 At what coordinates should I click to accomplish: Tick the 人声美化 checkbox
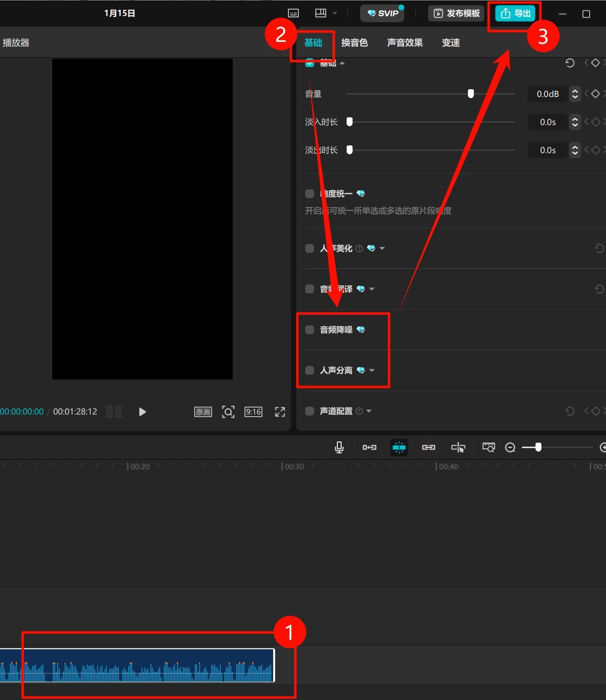tap(310, 248)
